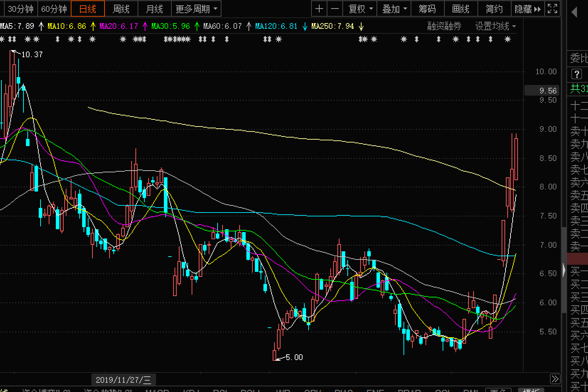This screenshot has width=588, height=392.
Task: Open the 更多周期 dropdown
Action: pos(196,9)
